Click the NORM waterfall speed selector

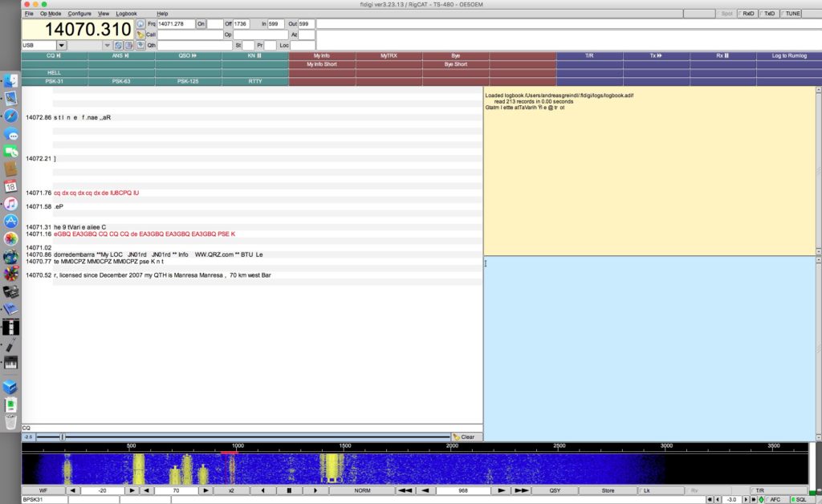point(362,491)
